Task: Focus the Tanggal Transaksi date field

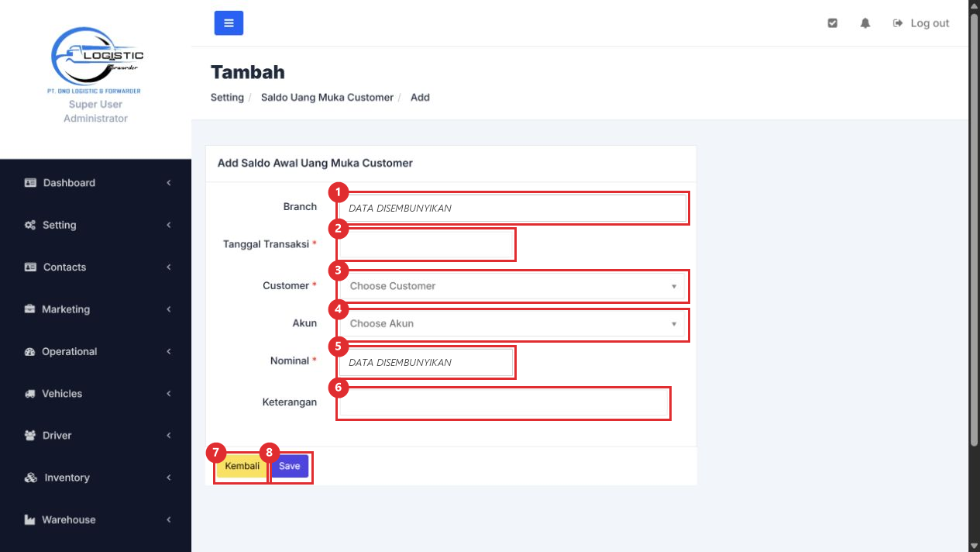Action: (x=426, y=244)
